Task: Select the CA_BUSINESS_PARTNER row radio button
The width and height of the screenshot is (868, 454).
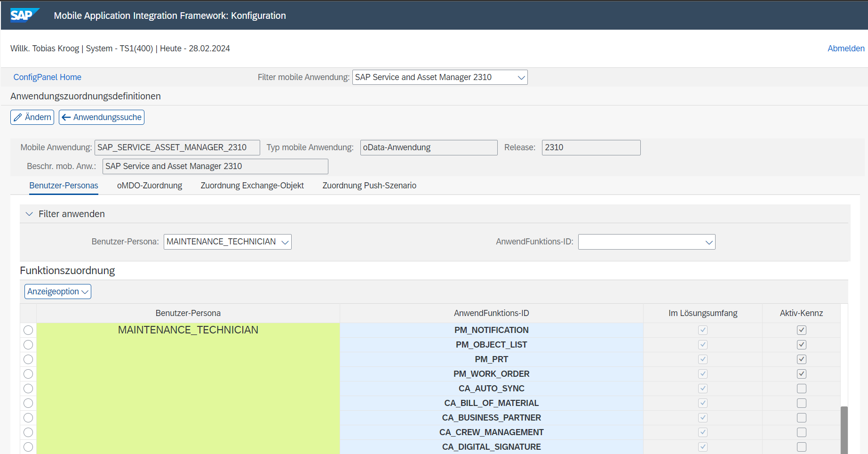Action: (x=28, y=418)
